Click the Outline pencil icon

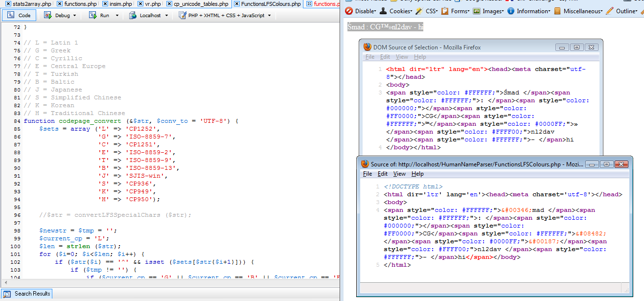(609, 11)
